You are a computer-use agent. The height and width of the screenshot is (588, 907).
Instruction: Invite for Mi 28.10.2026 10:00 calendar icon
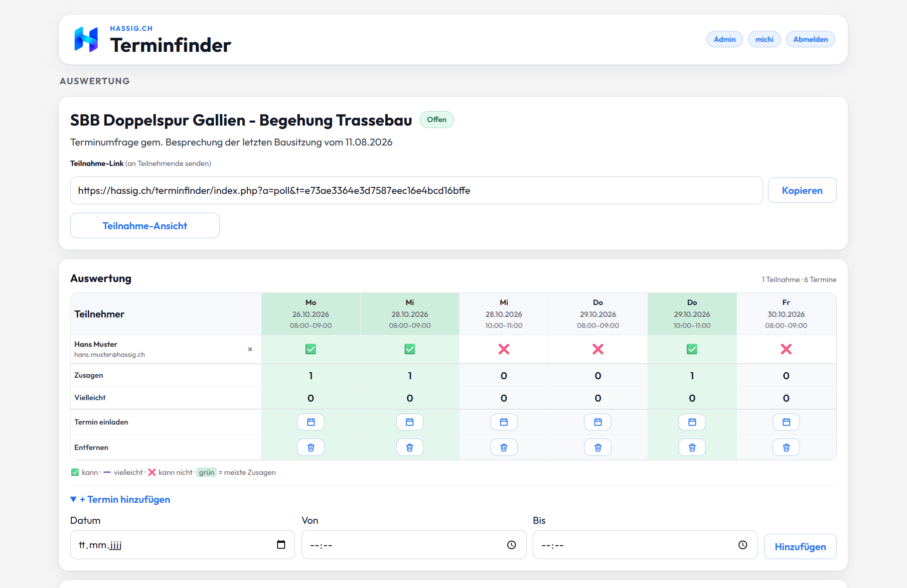pyautogui.click(x=504, y=422)
